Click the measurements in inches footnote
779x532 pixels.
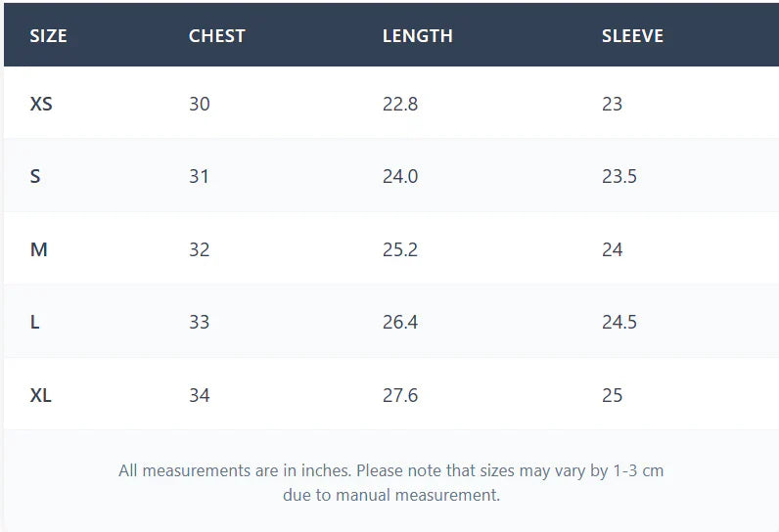(390, 482)
